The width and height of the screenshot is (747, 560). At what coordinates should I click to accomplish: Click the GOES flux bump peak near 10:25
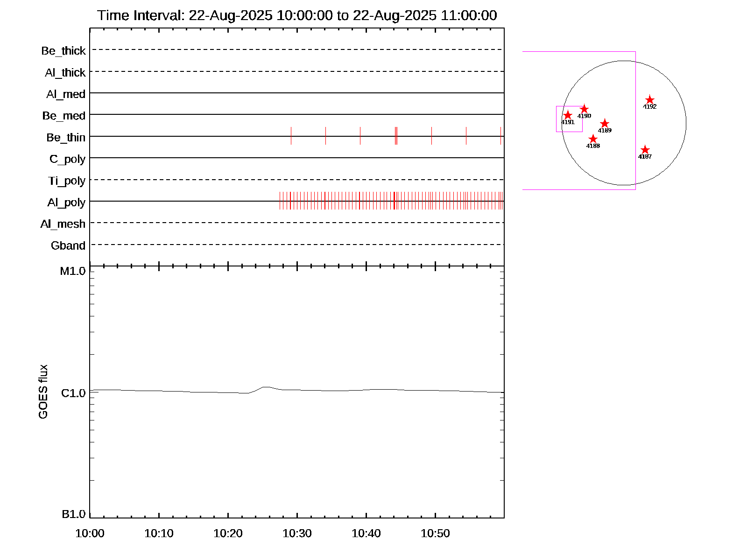click(266, 387)
